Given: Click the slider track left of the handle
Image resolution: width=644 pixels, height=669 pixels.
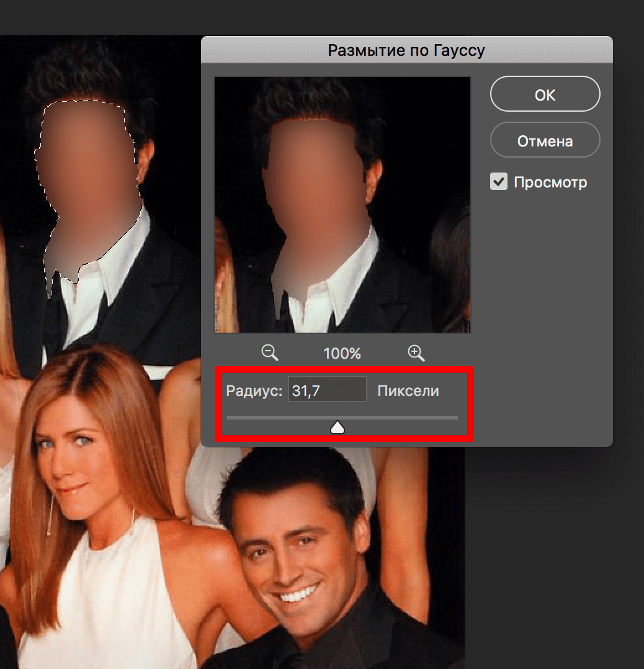Looking at the screenshot, I should tap(279, 418).
